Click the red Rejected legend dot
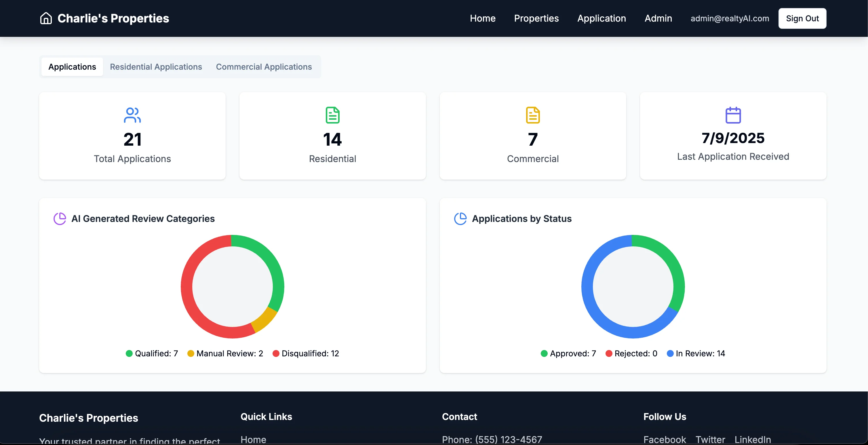Image resolution: width=868 pixels, height=445 pixels. pyautogui.click(x=609, y=353)
